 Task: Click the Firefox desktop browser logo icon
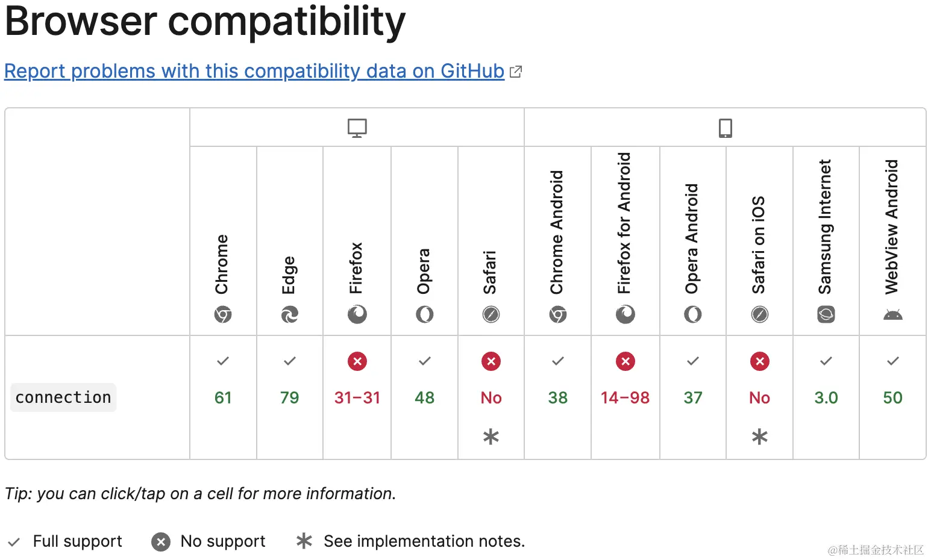point(357,314)
